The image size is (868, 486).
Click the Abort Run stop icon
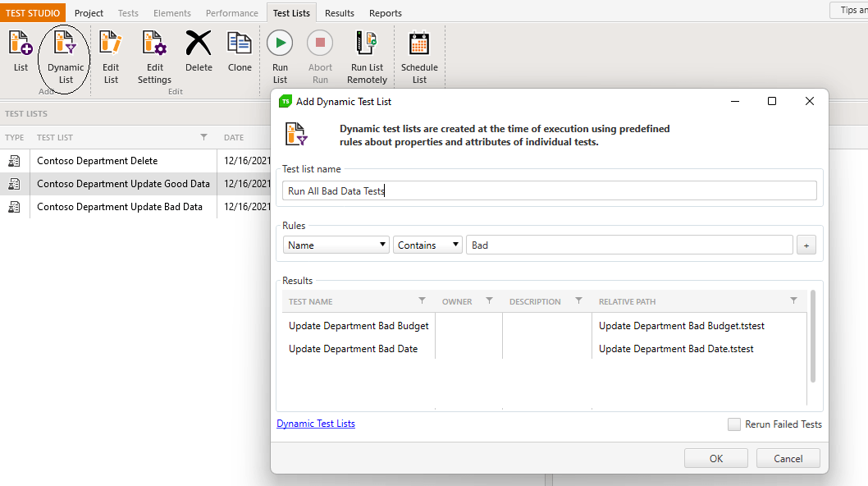320,43
